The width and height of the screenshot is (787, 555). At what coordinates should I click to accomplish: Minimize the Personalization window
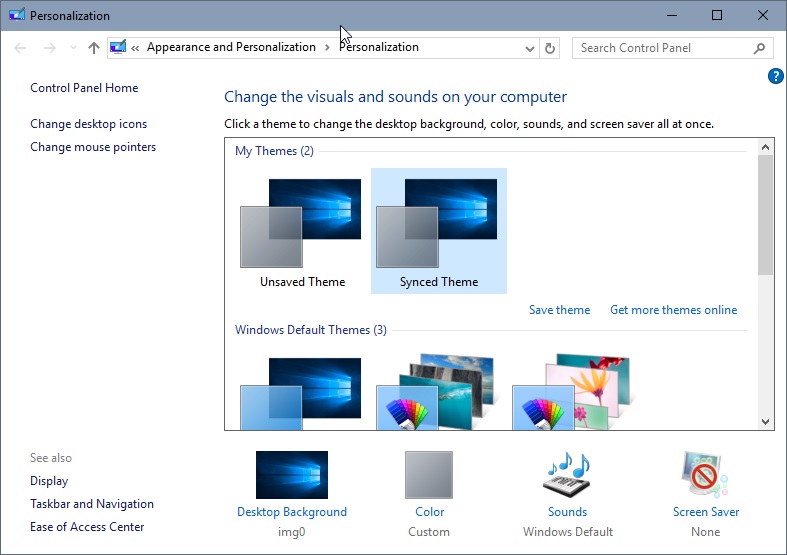point(672,15)
